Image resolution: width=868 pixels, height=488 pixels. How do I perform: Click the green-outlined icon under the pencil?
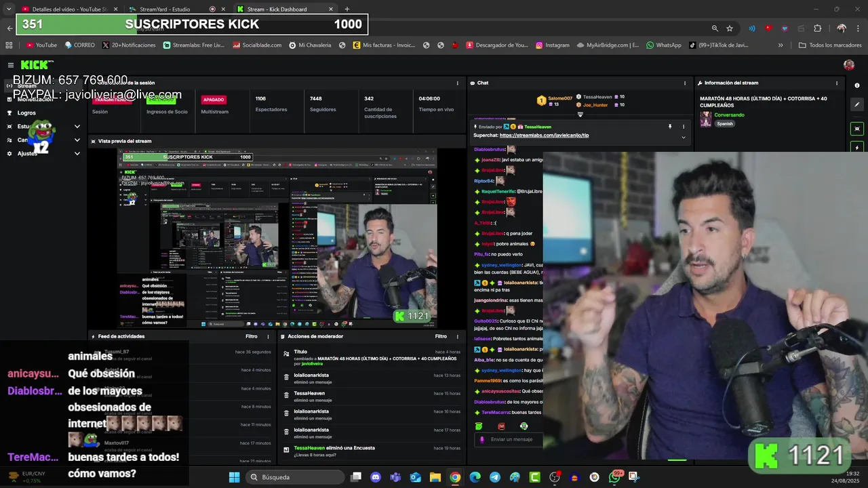857,129
